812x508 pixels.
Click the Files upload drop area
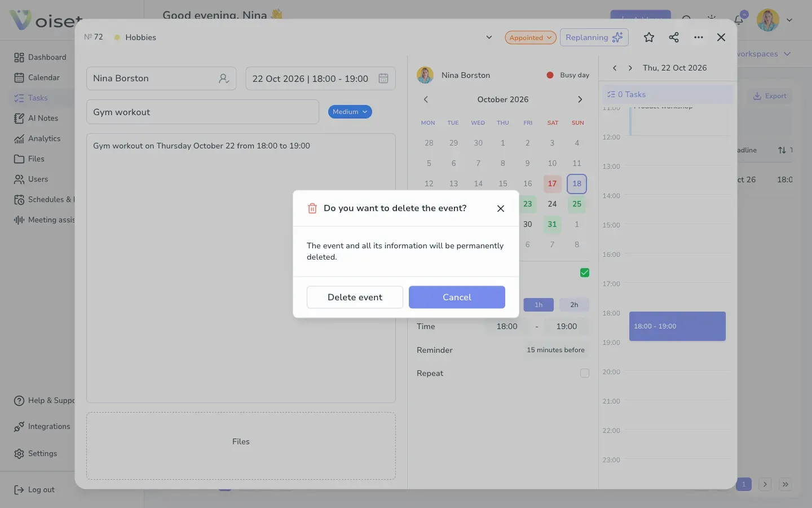click(241, 446)
